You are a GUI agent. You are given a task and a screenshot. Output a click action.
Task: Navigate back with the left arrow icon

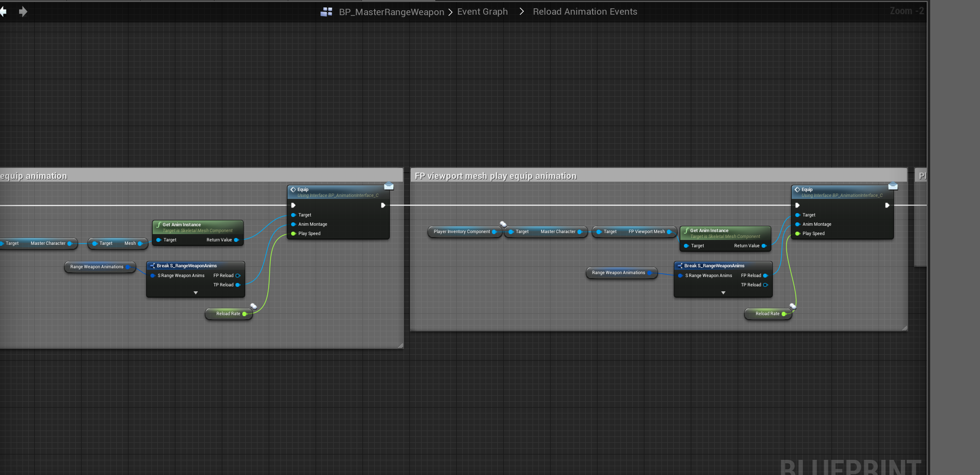click(3, 11)
